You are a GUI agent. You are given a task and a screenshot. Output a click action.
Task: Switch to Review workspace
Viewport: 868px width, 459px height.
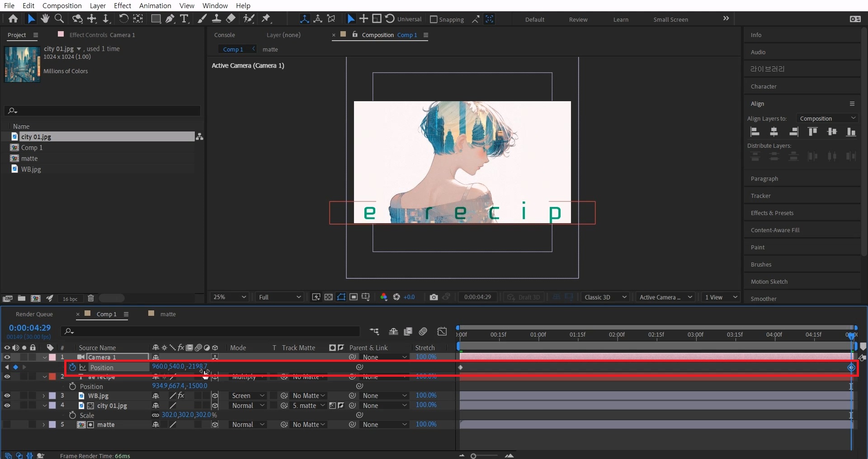578,19
